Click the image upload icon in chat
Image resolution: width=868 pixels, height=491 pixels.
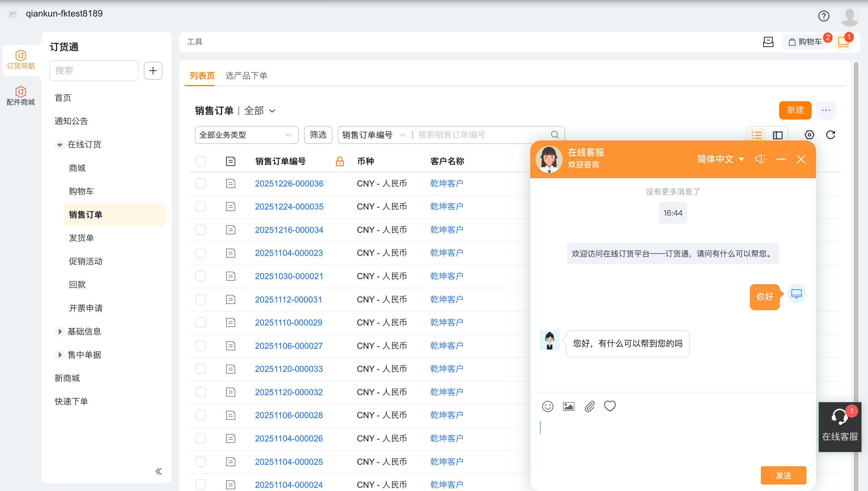click(568, 406)
